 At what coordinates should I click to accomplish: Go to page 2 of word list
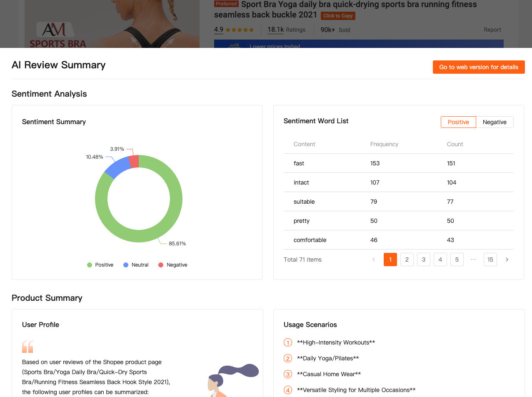pyautogui.click(x=407, y=260)
